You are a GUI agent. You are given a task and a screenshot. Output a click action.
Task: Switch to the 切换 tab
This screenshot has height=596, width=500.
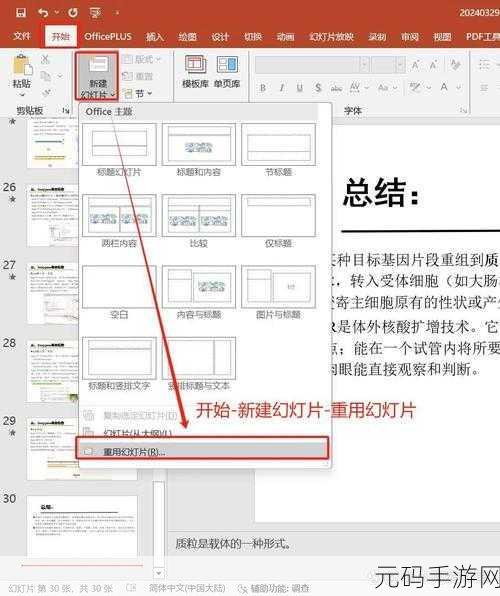click(253, 37)
